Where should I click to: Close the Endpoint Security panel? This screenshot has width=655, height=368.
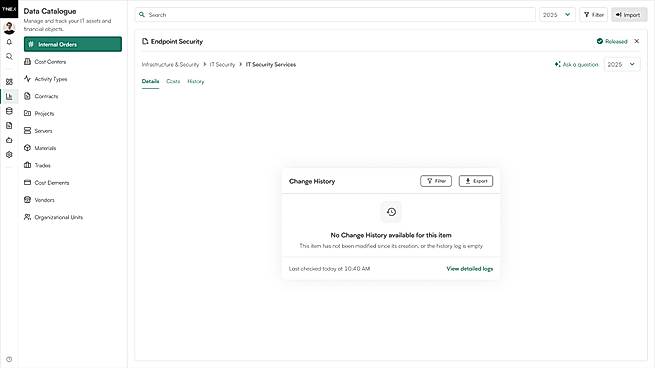(637, 41)
